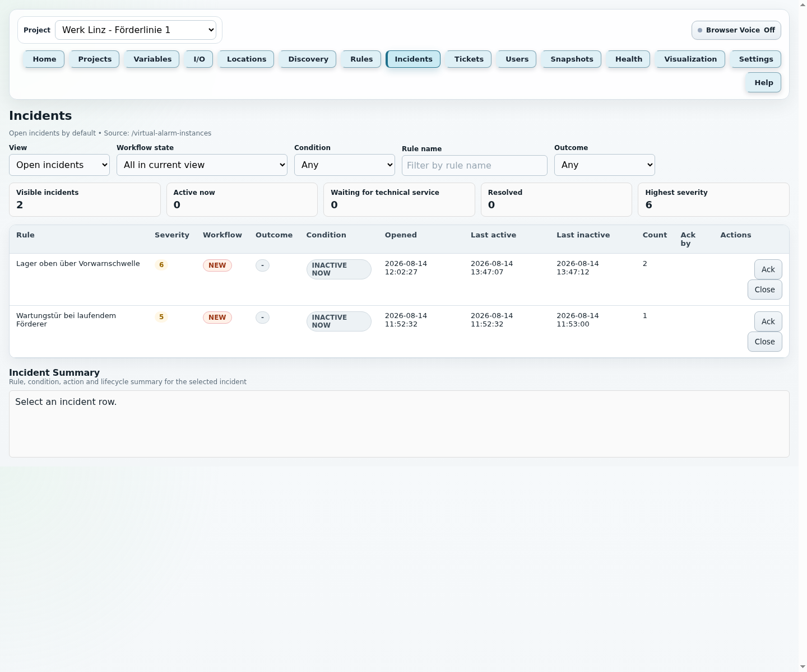Screen dimensions: 807x672
Task: Switch to the Rules tab
Action: tap(361, 59)
